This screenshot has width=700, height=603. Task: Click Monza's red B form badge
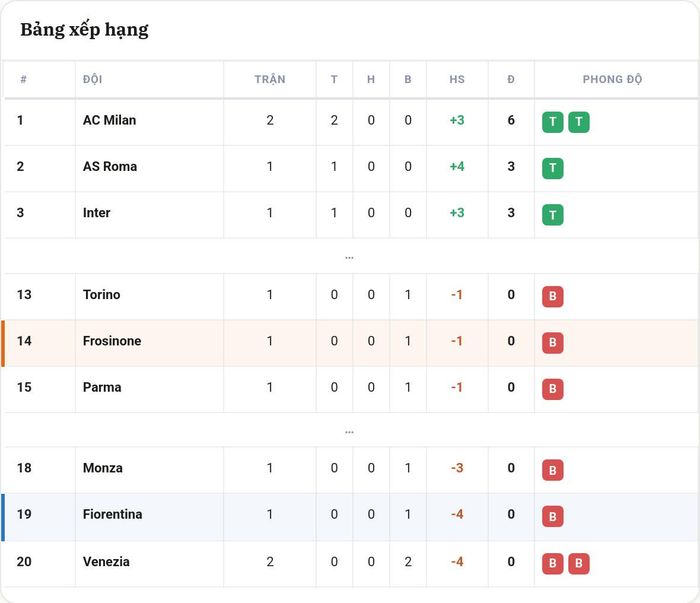[553, 470]
